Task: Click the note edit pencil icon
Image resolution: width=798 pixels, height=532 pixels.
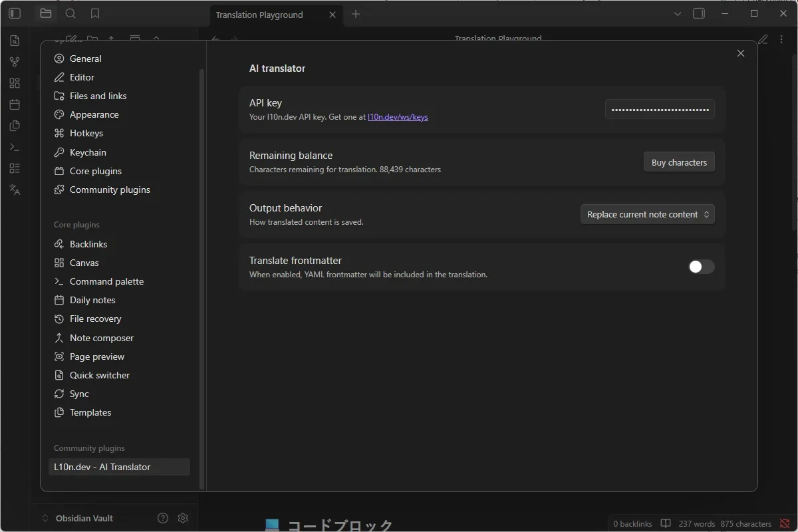Action: pos(763,39)
